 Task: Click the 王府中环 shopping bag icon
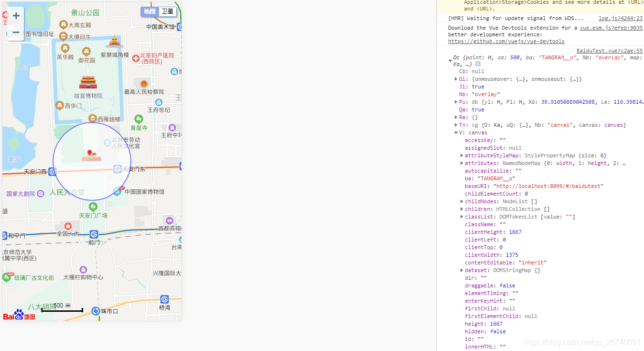click(x=172, y=127)
